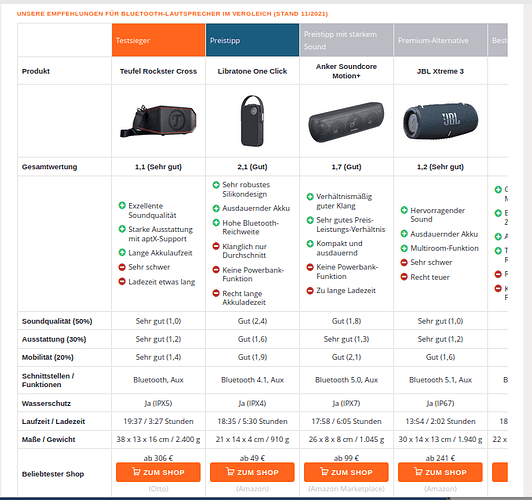532x500 pixels.
Task: Click plus icon beside Multiroom-Funktion
Action: [x=404, y=248]
